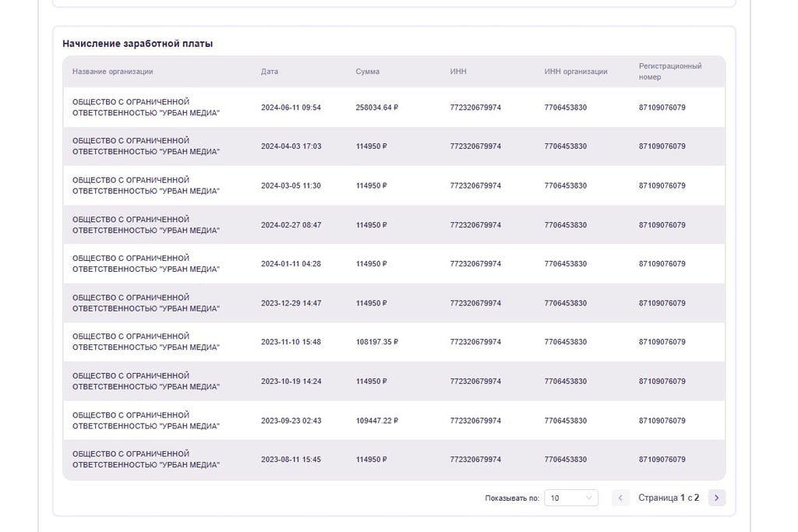Select the date 2024-06-11 09:54

coord(291,107)
